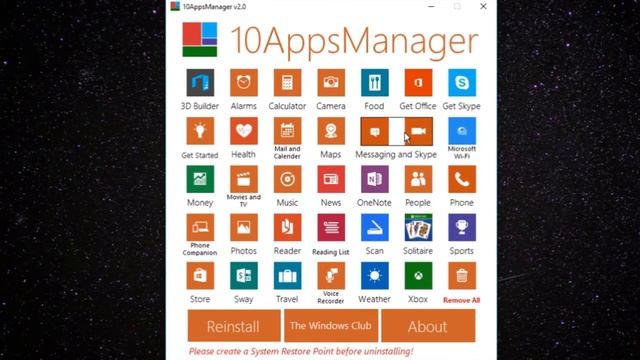This screenshot has width=640, height=360.
Task: Select the Sway app icon
Action: 244,276
